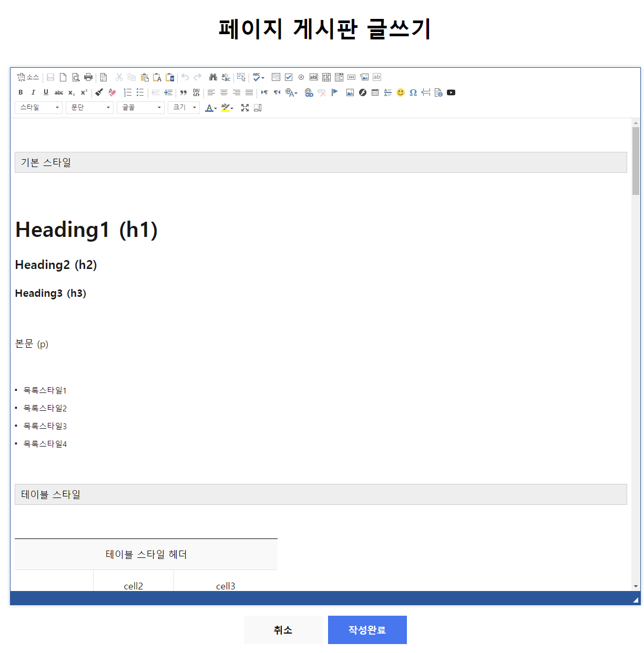Insert a table icon
Image resolution: width=644 pixels, height=653 pixels.
point(375,92)
